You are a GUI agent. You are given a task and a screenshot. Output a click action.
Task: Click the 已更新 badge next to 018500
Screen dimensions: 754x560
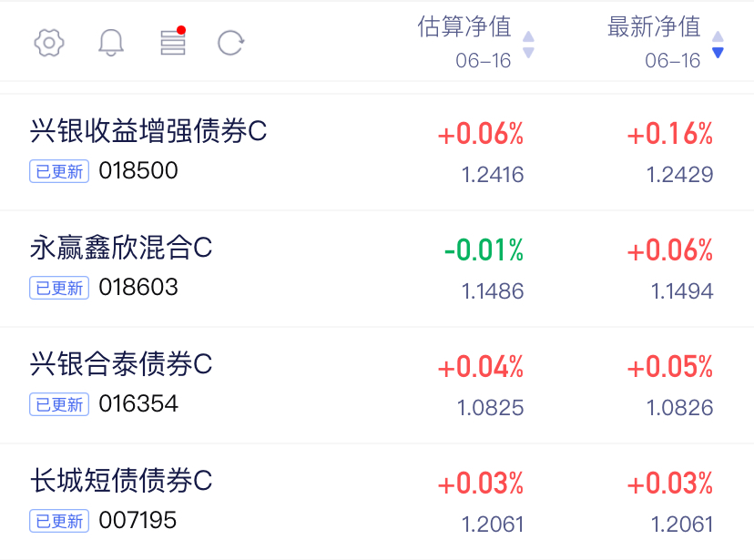[59, 171]
